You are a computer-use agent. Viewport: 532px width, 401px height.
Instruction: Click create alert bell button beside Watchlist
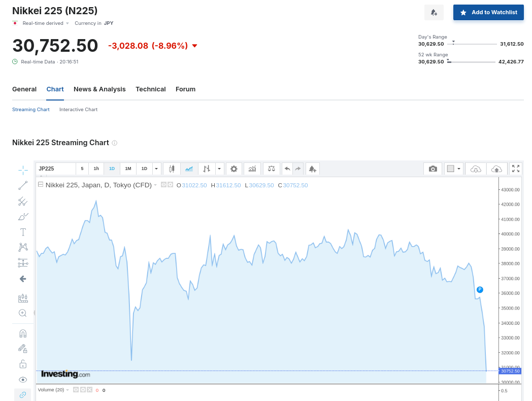(434, 13)
